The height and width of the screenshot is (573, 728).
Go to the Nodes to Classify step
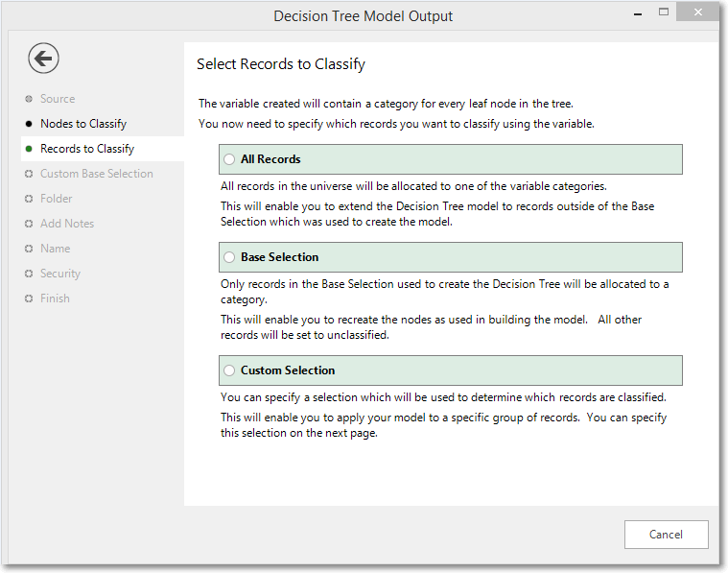point(83,124)
